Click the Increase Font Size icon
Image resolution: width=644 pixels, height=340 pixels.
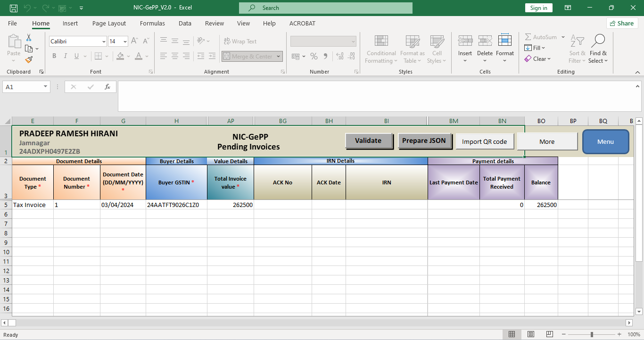click(x=134, y=41)
